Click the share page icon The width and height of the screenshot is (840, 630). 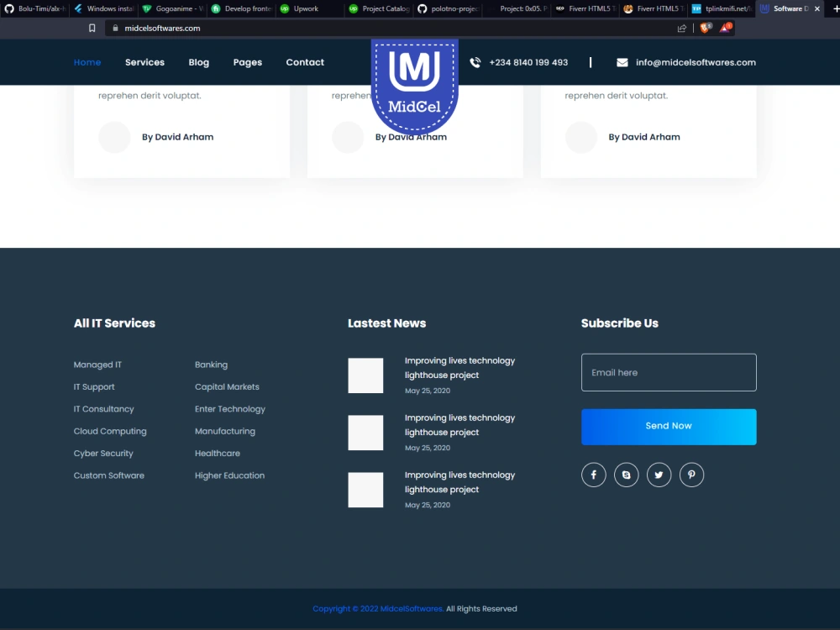(x=682, y=29)
